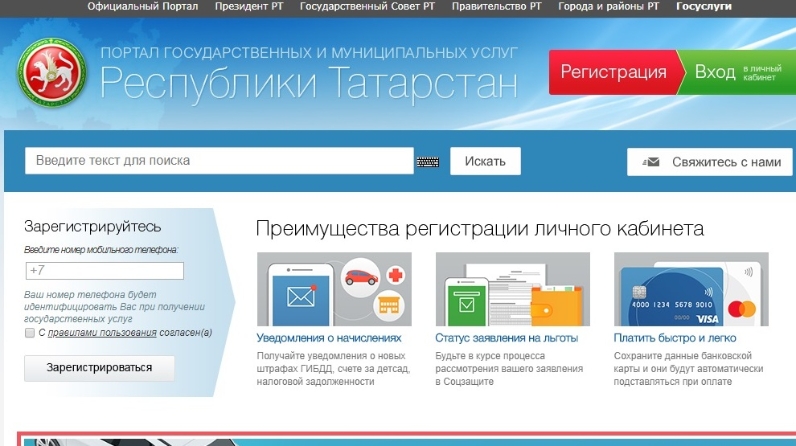Check the С правилами пользования согласен checkbox
The height and width of the screenshot is (446, 796).
[x=30, y=332]
